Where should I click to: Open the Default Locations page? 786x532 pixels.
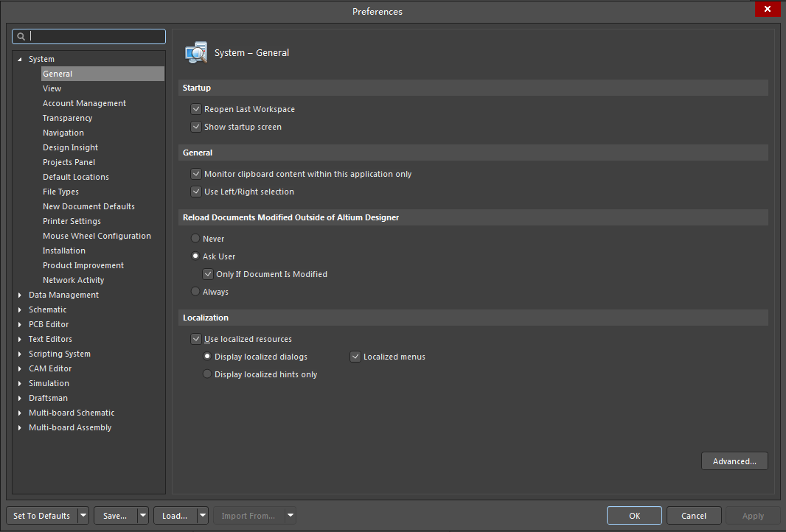pyautogui.click(x=76, y=177)
